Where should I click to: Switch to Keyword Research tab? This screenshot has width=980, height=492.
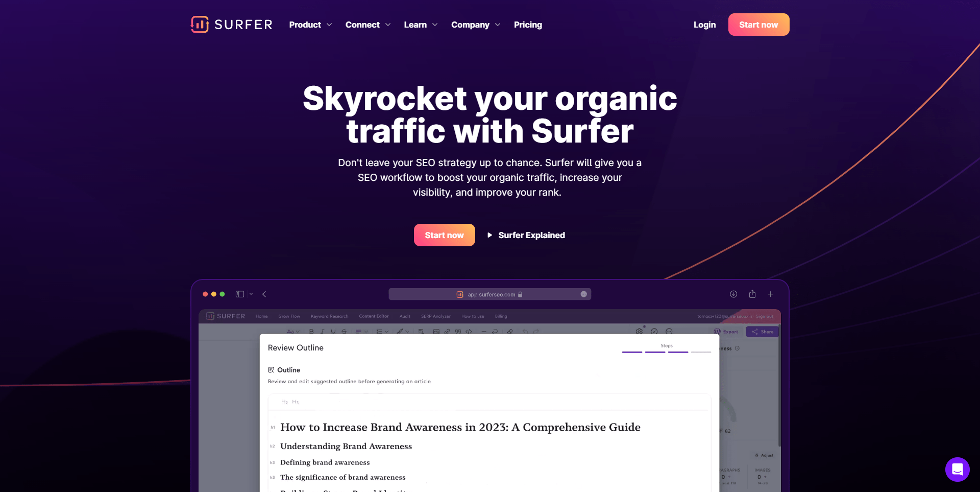330,316
